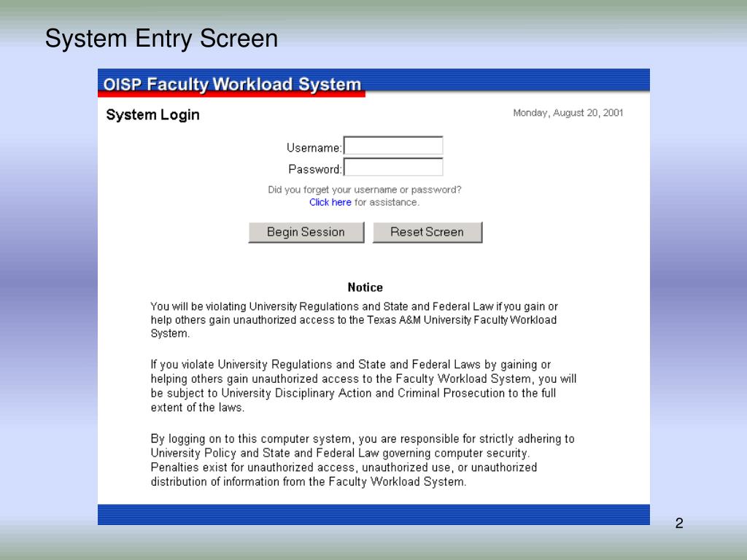Click the "Password:" label
Viewport: 747px width, 560px height.
pos(315,169)
